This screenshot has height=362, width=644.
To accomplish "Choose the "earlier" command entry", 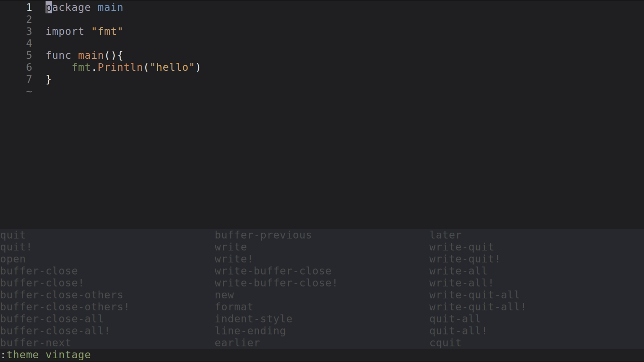I will [237, 343].
